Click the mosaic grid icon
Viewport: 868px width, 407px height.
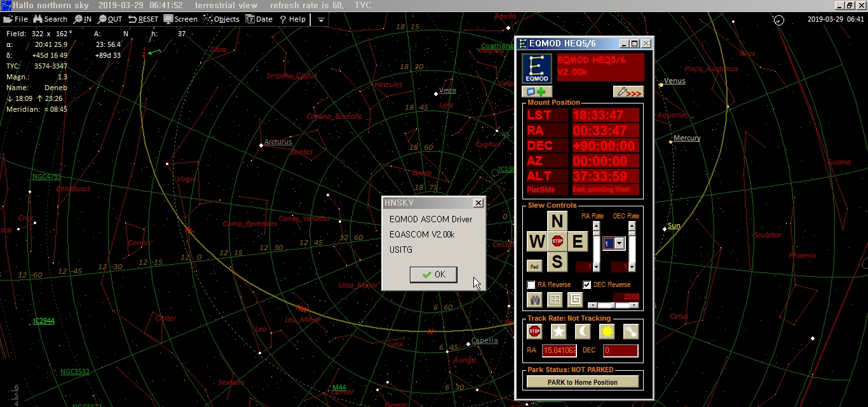click(x=555, y=300)
